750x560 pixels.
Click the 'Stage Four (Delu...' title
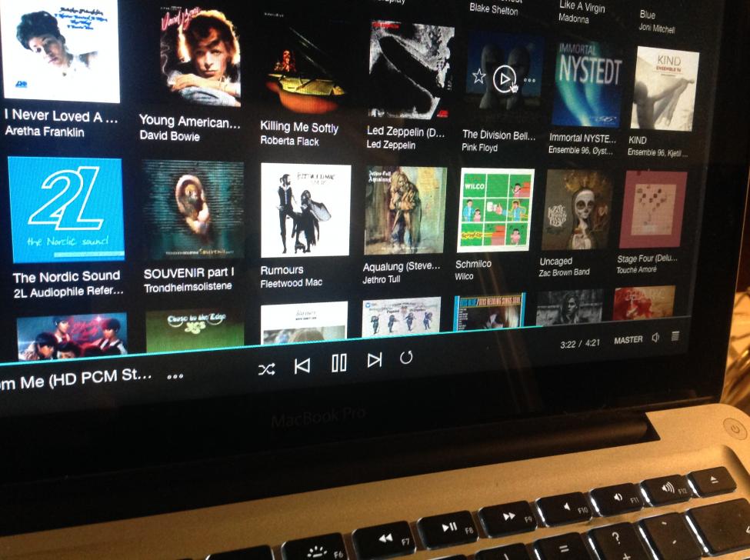[647, 258]
